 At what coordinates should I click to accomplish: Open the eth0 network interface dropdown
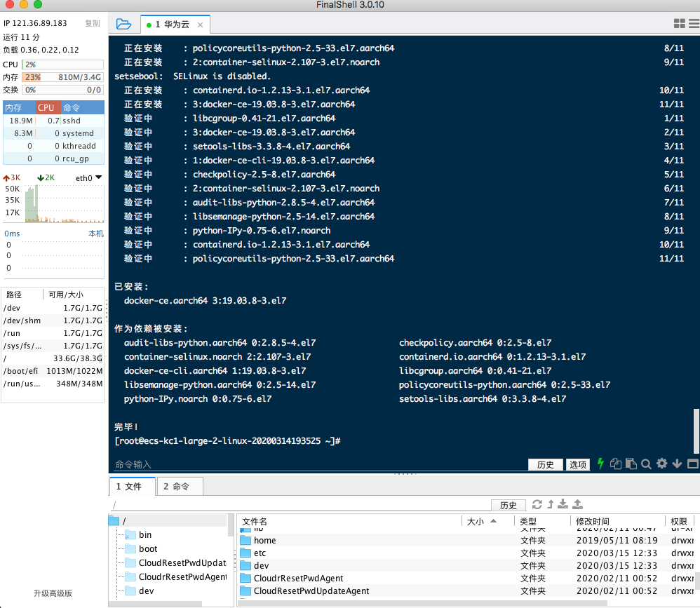88,177
